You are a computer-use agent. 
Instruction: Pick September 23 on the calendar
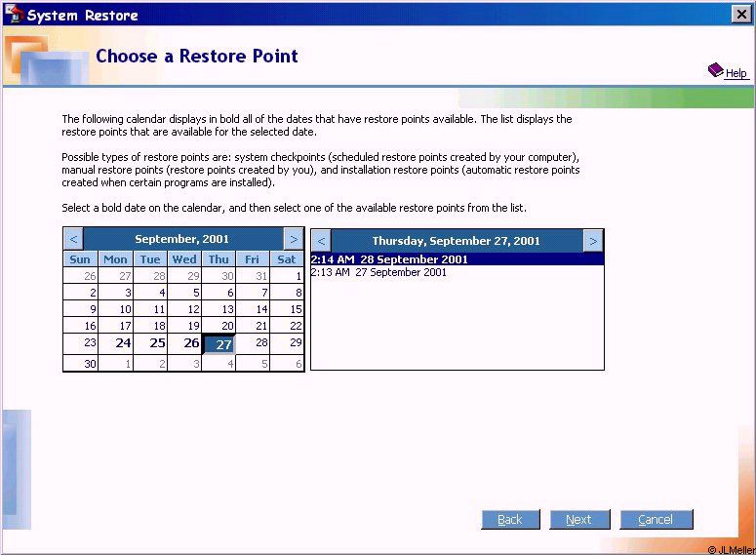pos(81,342)
